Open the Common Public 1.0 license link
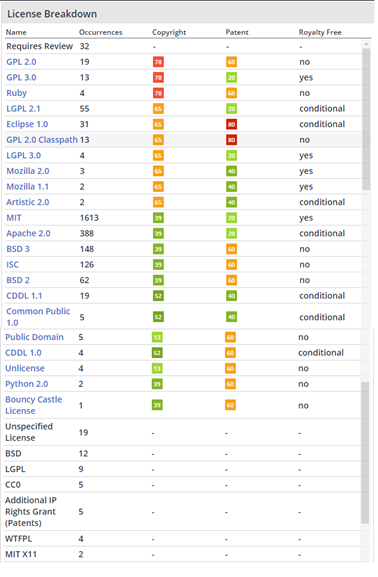378x577 pixels. coord(38,317)
